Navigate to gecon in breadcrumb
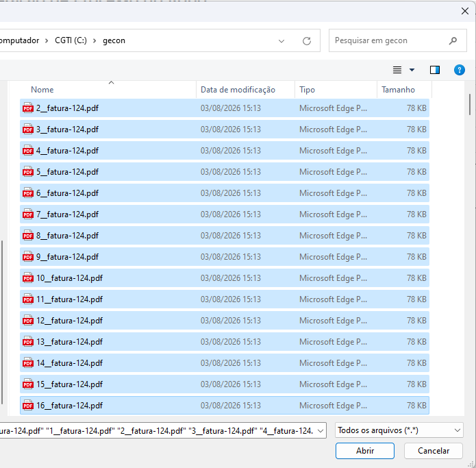Image resolution: width=476 pixels, height=468 pixels. coord(114,40)
